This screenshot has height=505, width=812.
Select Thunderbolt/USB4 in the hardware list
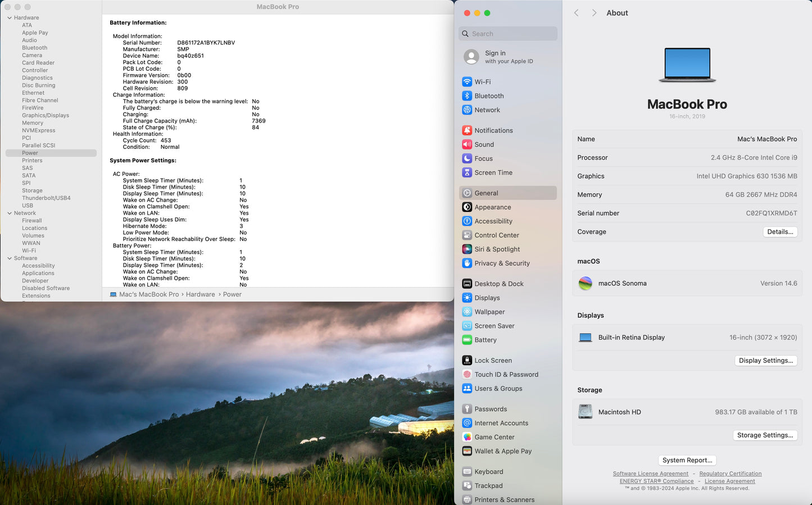click(46, 198)
